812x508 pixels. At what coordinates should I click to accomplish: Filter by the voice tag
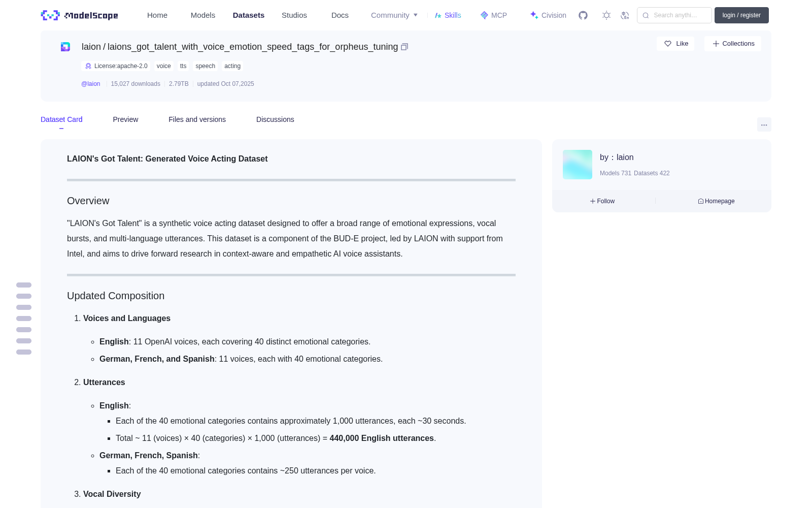pos(163,66)
